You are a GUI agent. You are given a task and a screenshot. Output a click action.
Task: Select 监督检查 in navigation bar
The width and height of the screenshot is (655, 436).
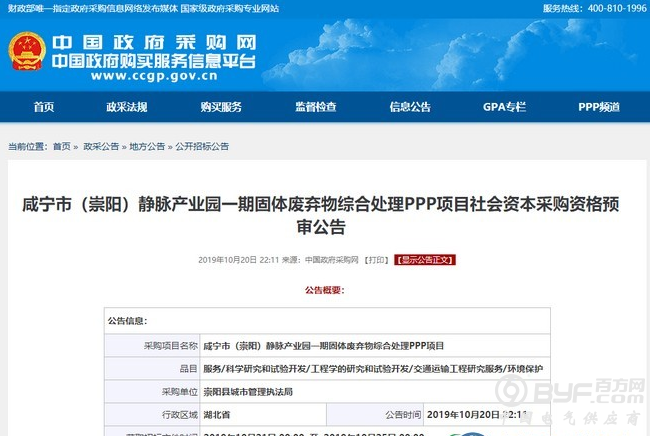[x=316, y=107]
